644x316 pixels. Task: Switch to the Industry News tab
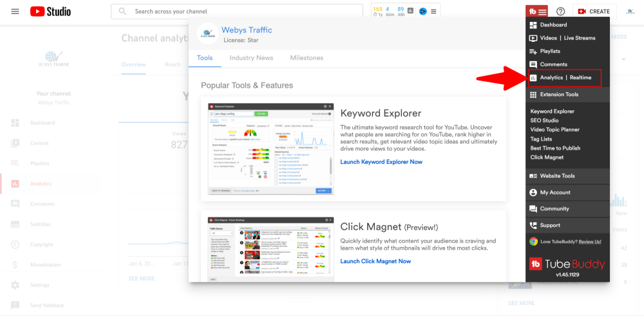(251, 58)
